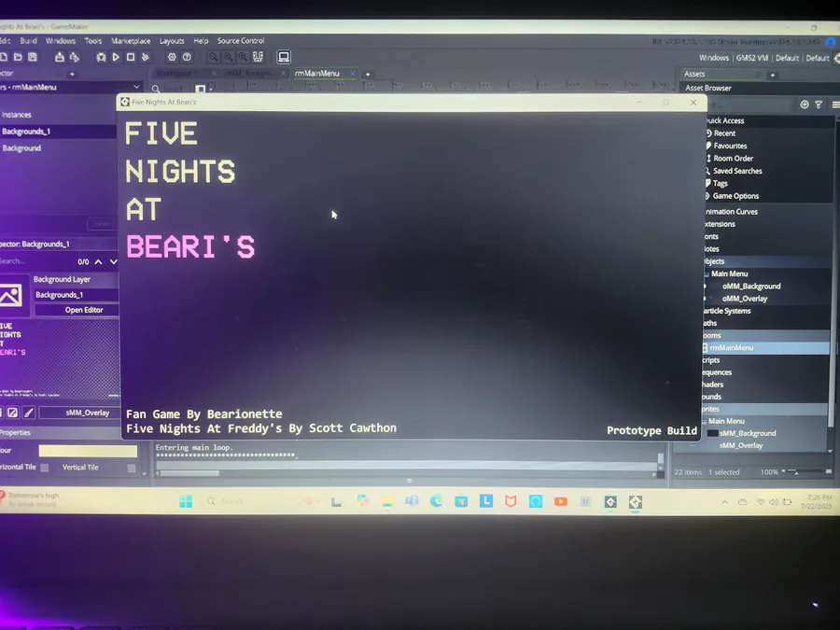The width and height of the screenshot is (840, 630).
Task: Click the laptop mode monitor icon in toolbar
Action: pyautogui.click(x=284, y=57)
